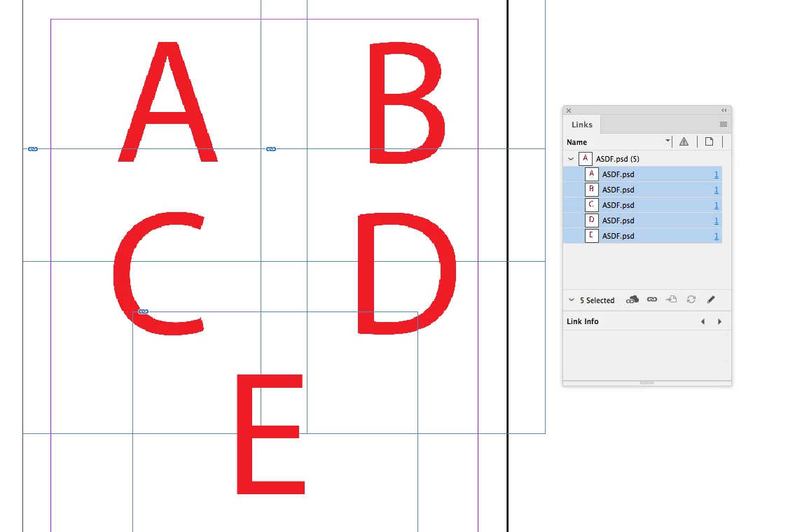Screen dimensions: 809x532
Task: Select ASDF.psd row with B thumbnail
Action: click(x=642, y=190)
